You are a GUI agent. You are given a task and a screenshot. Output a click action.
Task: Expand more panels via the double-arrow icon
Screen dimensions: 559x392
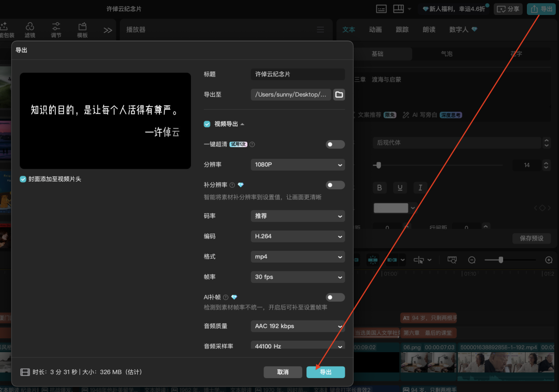point(108,29)
